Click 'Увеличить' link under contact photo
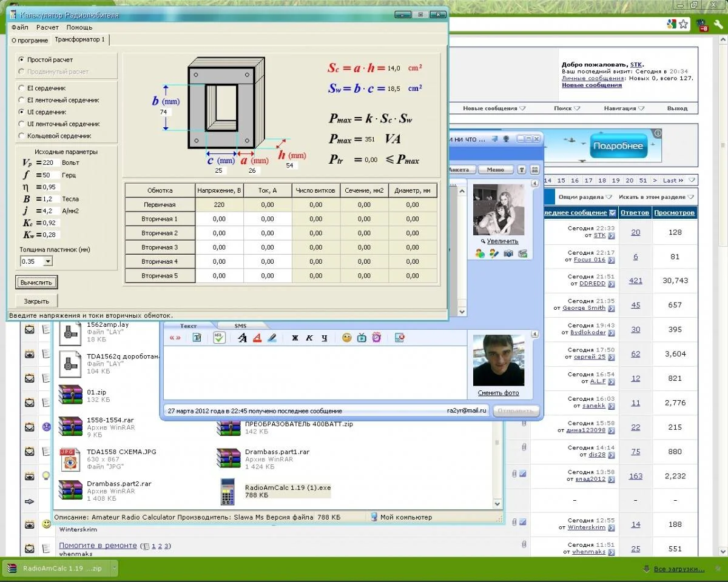The width and height of the screenshot is (728, 582). [502, 241]
